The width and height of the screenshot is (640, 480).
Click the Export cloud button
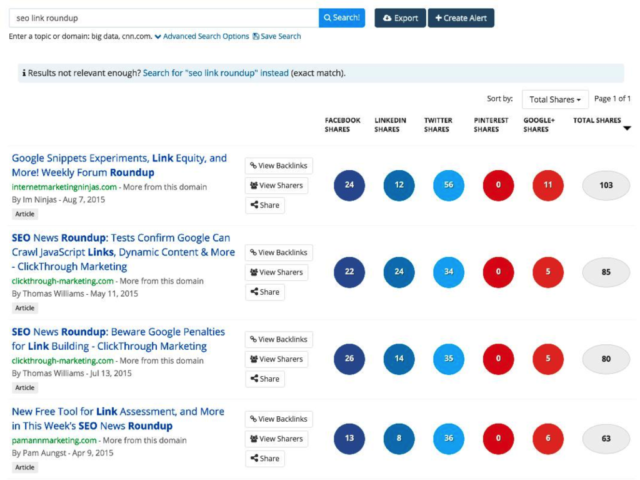[400, 18]
